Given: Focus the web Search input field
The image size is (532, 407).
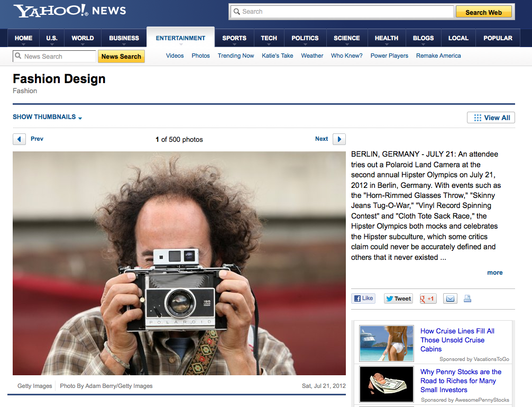Looking at the screenshot, I should (x=342, y=12).
